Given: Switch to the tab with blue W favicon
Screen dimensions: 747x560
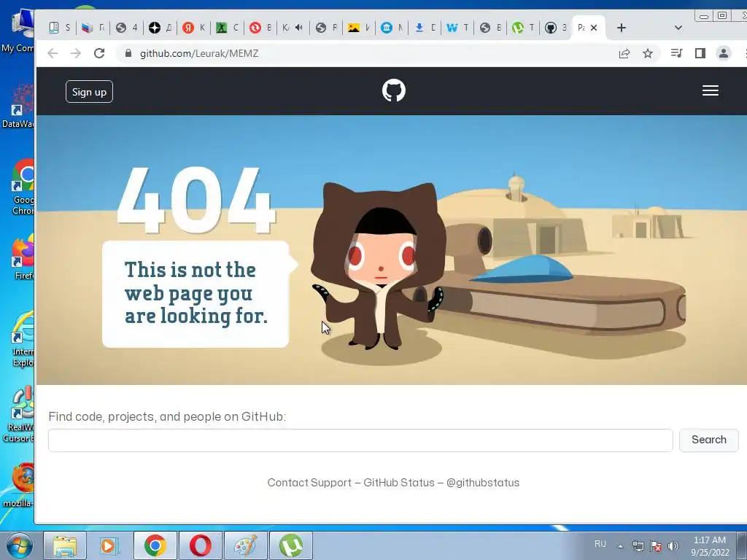Looking at the screenshot, I should [x=457, y=28].
